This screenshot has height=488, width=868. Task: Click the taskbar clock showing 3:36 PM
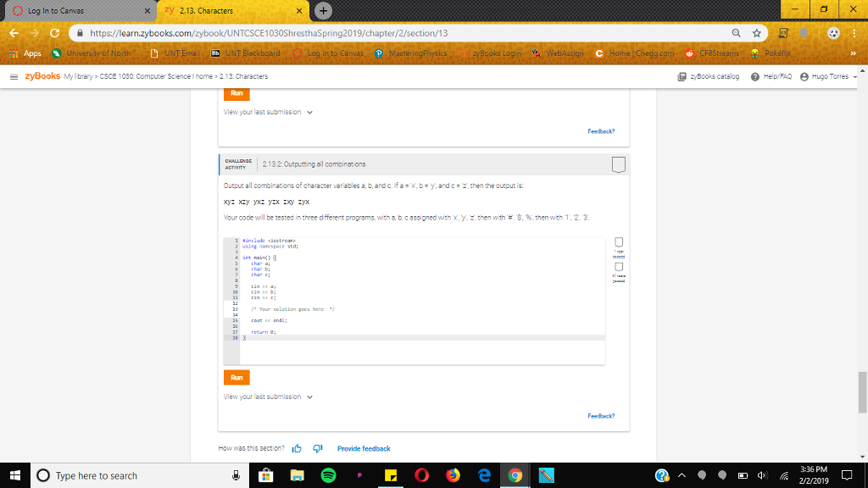(x=814, y=475)
